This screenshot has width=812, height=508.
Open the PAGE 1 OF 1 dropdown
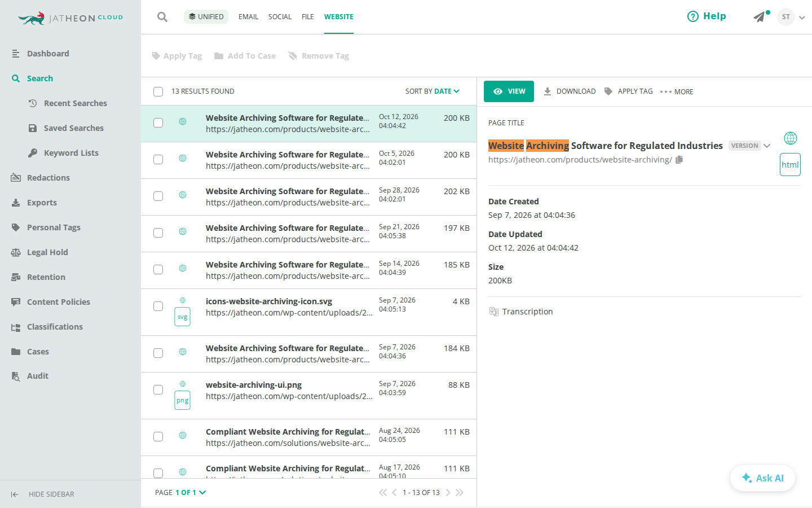click(x=180, y=493)
